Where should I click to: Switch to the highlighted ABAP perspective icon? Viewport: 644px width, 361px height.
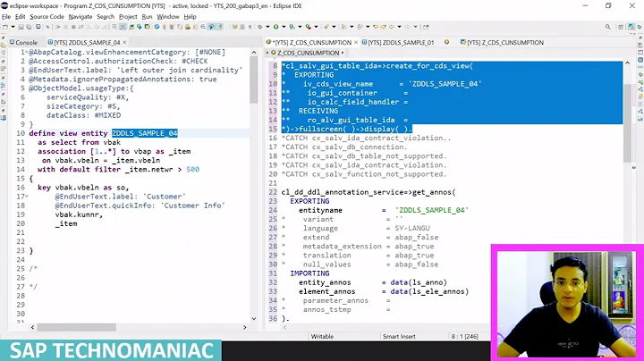pyautogui.click(x=631, y=27)
